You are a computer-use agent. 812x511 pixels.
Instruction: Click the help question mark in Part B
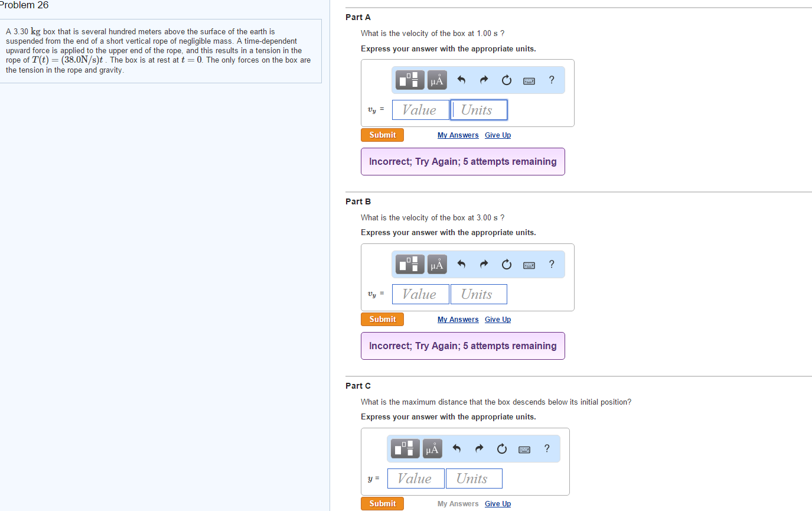click(552, 264)
